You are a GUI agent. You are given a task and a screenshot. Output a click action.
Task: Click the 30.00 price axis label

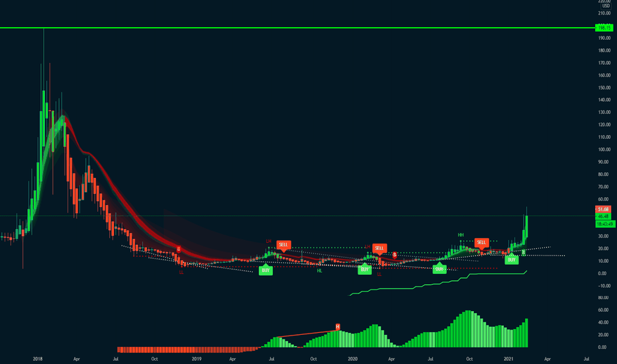pyautogui.click(x=604, y=236)
